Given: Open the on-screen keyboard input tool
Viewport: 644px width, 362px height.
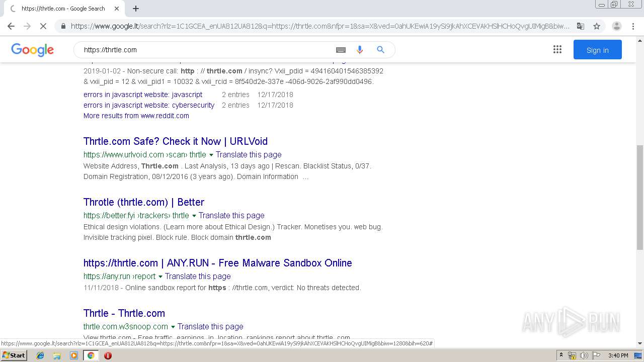Looking at the screenshot, I should (341, 50).
